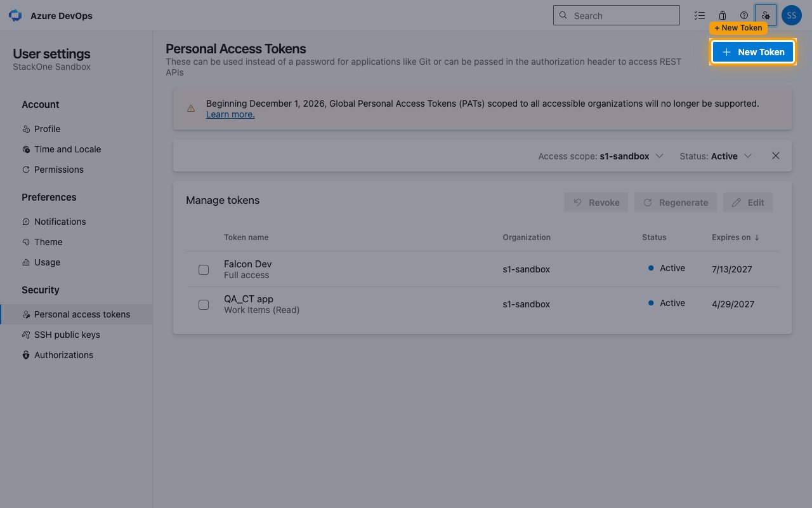Go to Time and Locale settings
The width and height of the screenshot is (812, 508).
click(x=76, y=149)
